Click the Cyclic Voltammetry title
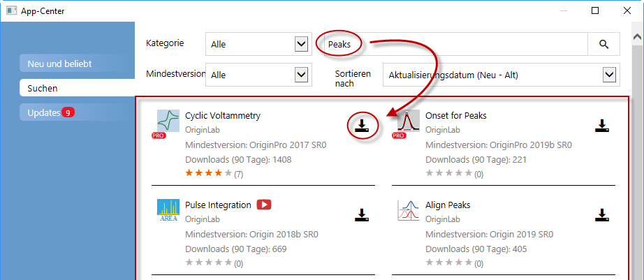The height and width of the screenshot is (280, 644). [223, 116]
